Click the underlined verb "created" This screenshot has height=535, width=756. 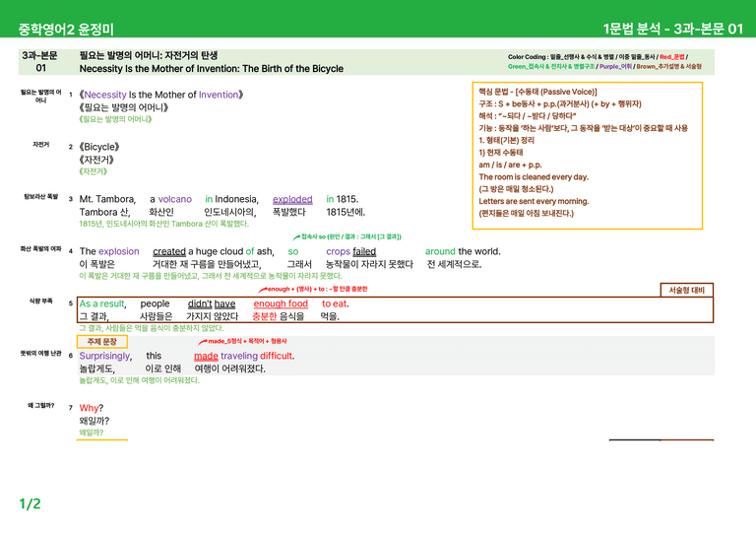pyautogui.click(x=169, y=251)
